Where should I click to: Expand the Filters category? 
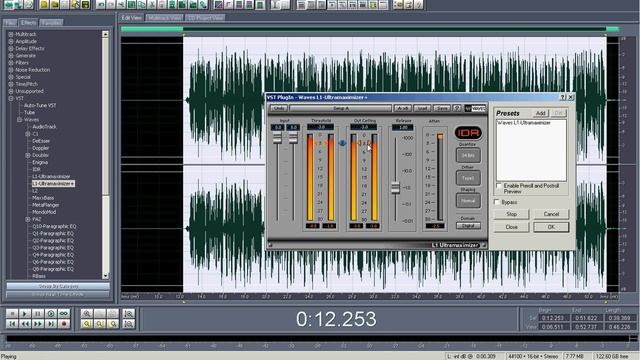pos(11,63)
